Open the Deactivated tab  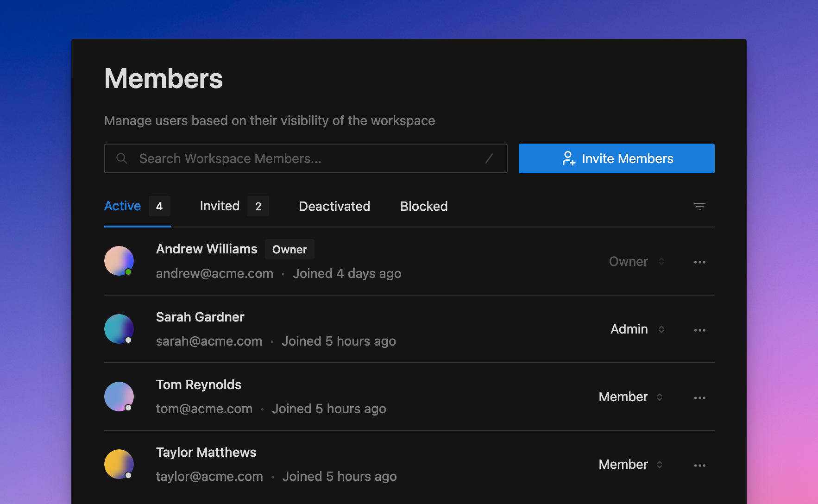click(x=334, y=207)
